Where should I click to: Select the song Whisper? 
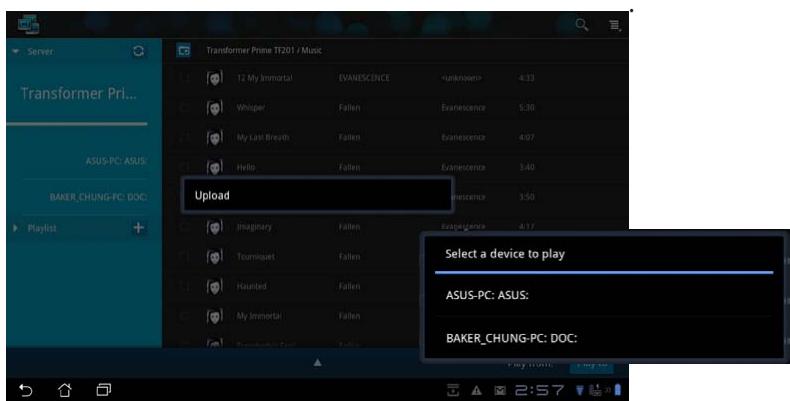coord(250,108)
